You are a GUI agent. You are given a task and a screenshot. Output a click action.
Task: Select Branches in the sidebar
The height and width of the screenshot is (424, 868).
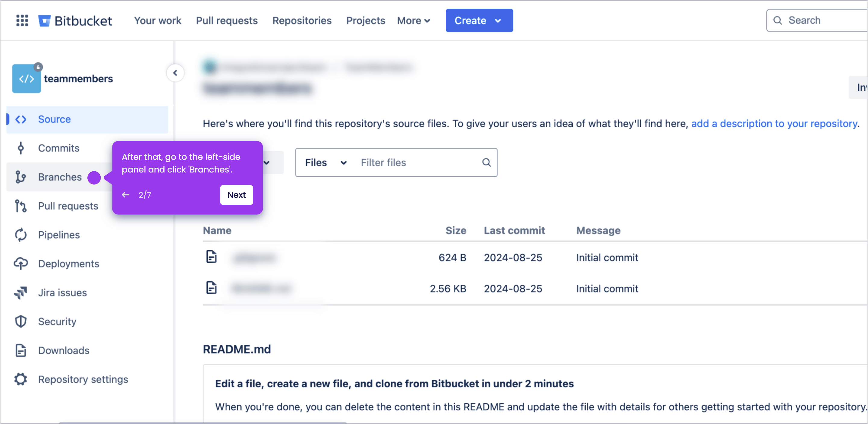coord(60,177)
